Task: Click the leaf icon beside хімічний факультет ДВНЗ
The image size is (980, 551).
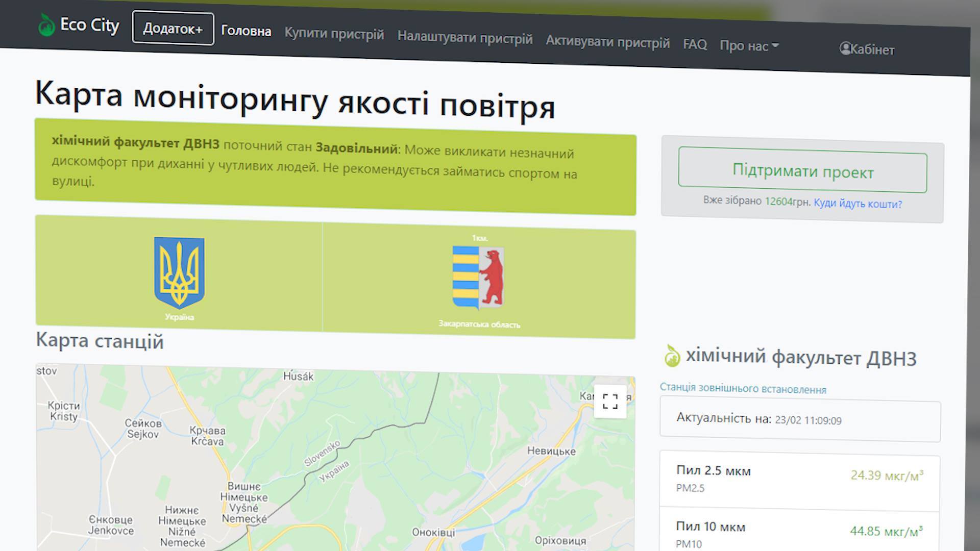Action: point(671,356)
